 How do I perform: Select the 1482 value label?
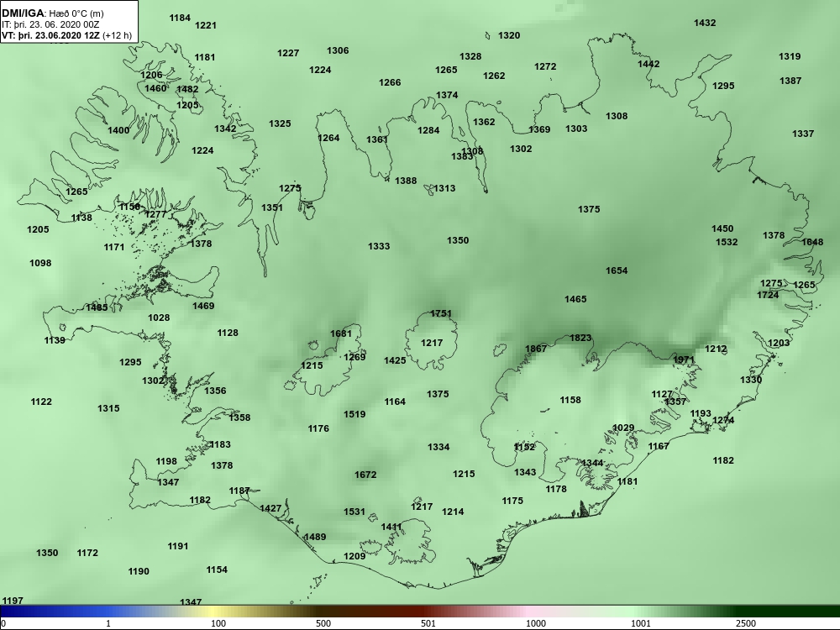click(187, 90)
